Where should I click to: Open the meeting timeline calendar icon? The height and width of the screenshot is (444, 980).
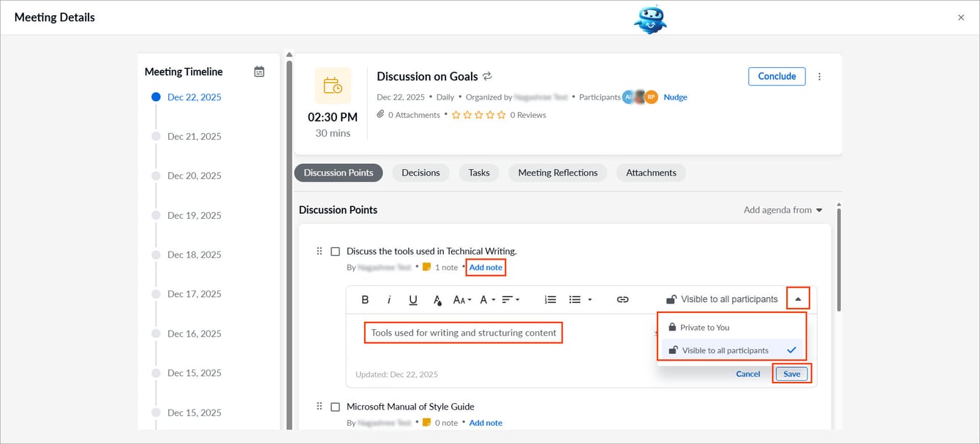pos(259,72)
